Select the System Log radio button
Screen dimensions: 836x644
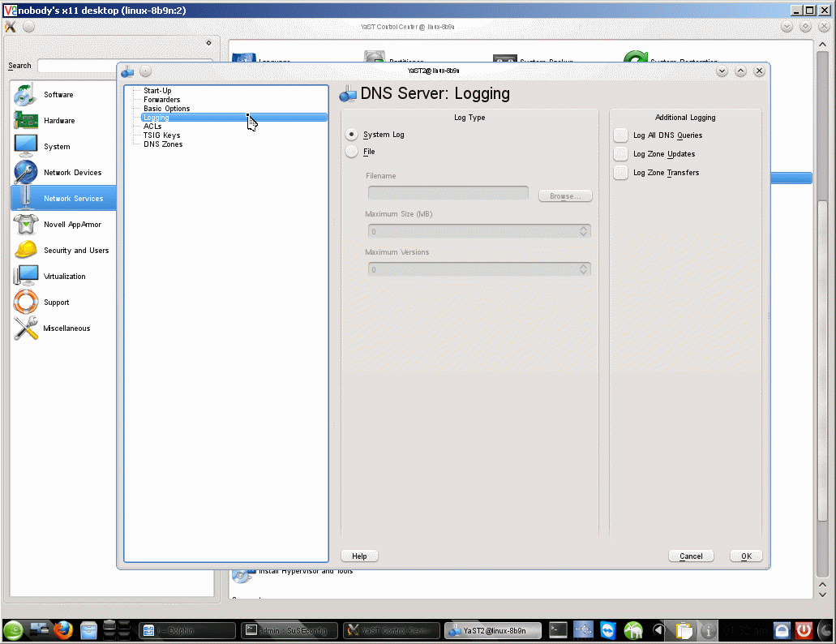click(351, 135)
